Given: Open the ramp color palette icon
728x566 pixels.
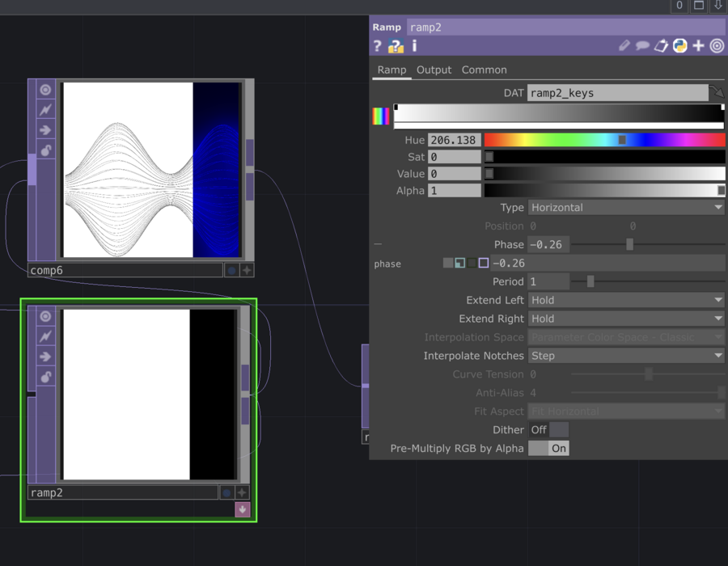Looking at the screenshot, I should pos(380,116).
